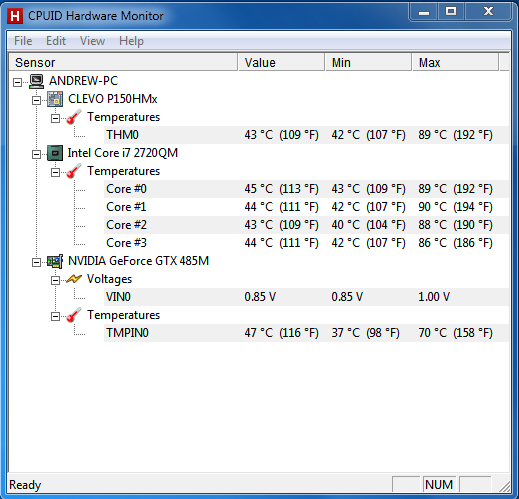The height and width of the screenshot is (499, 519).
Task: Click Core #3 max 86 °C (186 °F)
Action: [x=455, y=243]
